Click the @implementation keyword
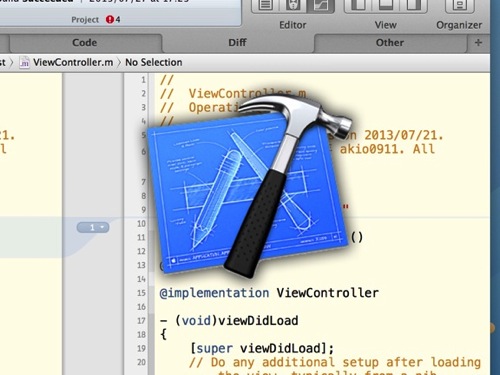Viewport: 500px width, 375px height. [x=214, y=293]
